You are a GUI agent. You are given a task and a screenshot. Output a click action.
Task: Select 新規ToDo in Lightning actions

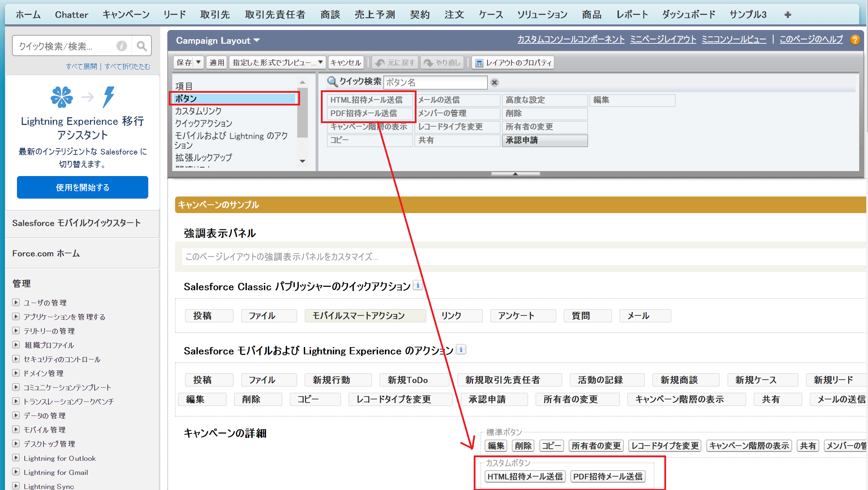point(414,380)
